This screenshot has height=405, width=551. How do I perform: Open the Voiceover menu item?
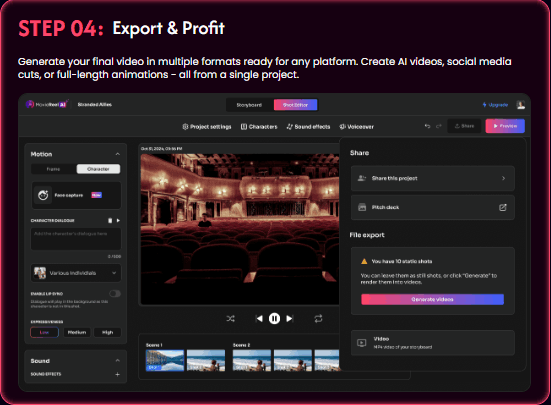(357, 127)
